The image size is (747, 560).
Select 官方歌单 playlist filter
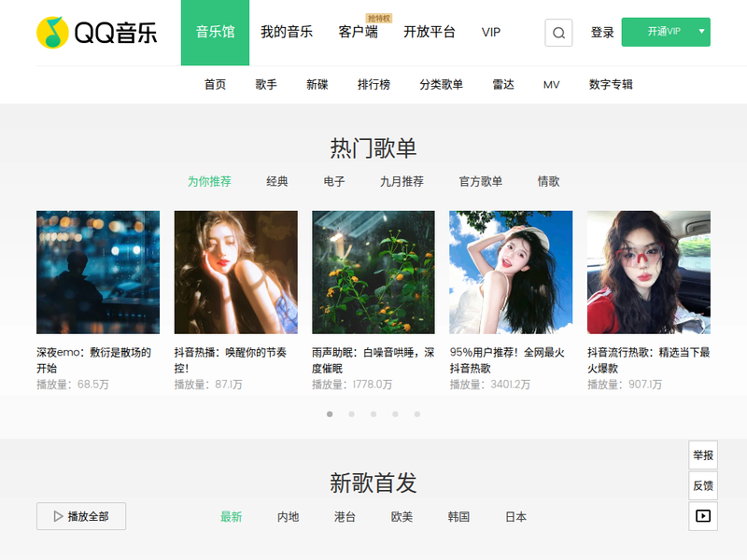click(x=480, y=181)
